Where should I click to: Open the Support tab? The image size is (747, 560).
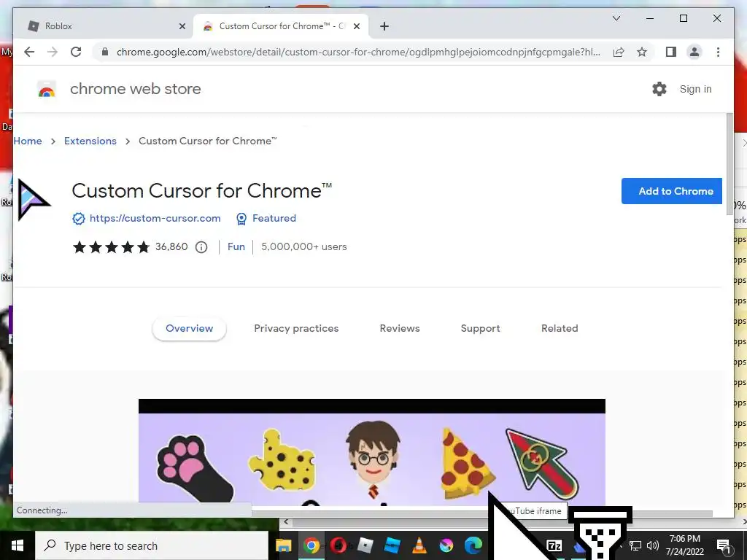point(480,328)
